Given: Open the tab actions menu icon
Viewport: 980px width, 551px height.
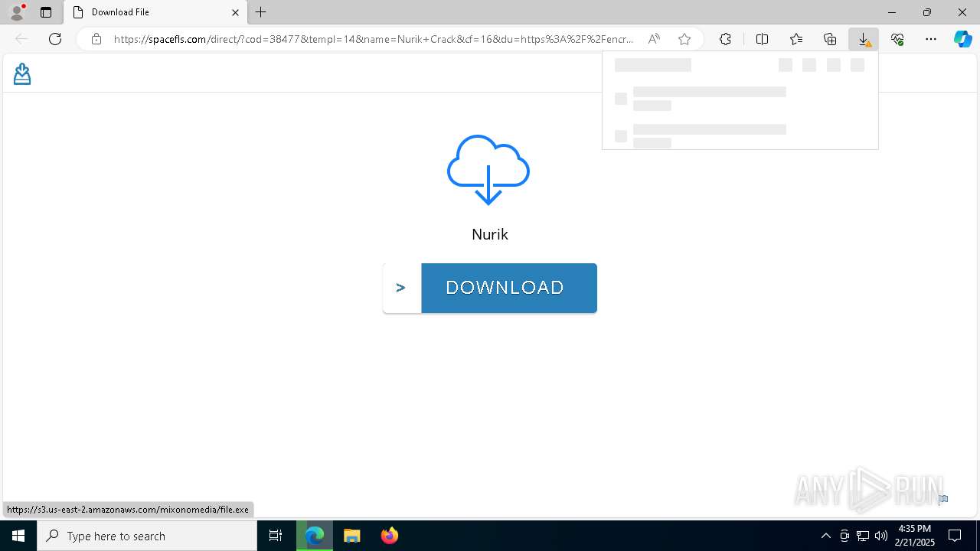Looking at the screenshot, I should point(46,12).
